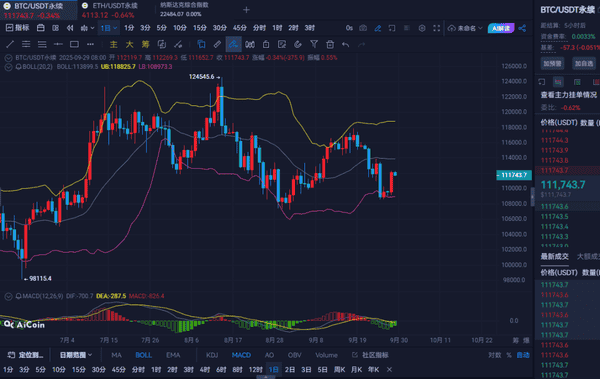Image resolution: width=600 pixels, height=379 pixels.
Task: Toggle the MA indicator
Action: 116,355
